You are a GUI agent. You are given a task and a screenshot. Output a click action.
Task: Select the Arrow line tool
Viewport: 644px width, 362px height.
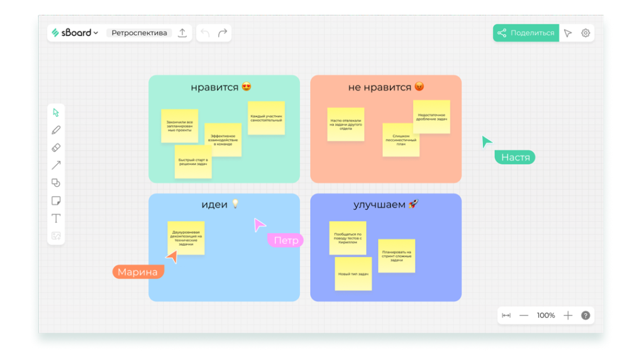[x=56, y=165]
